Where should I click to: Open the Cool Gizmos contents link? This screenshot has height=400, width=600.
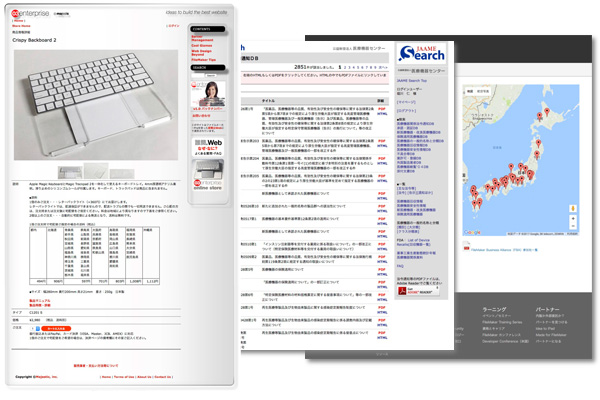tap(202, 46)
